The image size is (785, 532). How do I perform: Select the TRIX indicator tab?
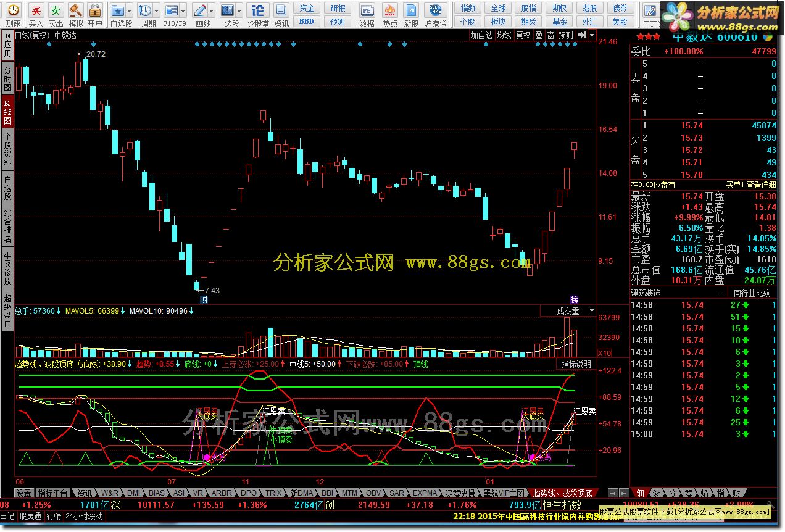tap(273, 493)
